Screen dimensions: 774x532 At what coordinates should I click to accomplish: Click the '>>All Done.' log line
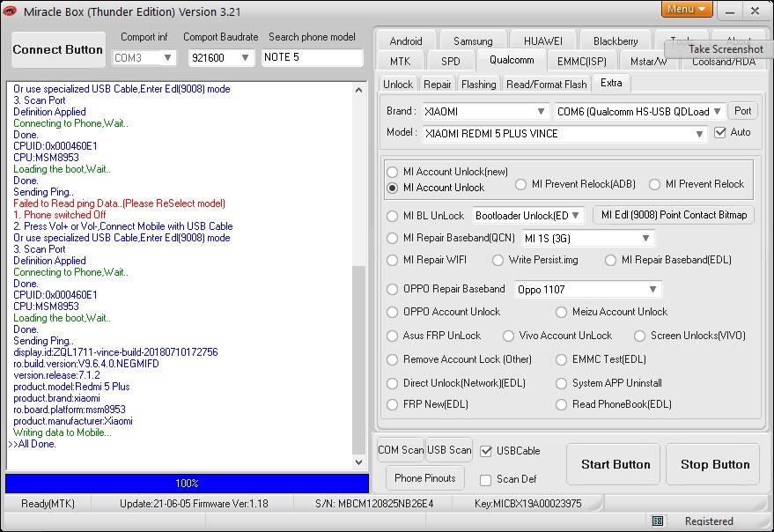click(33, 444)
